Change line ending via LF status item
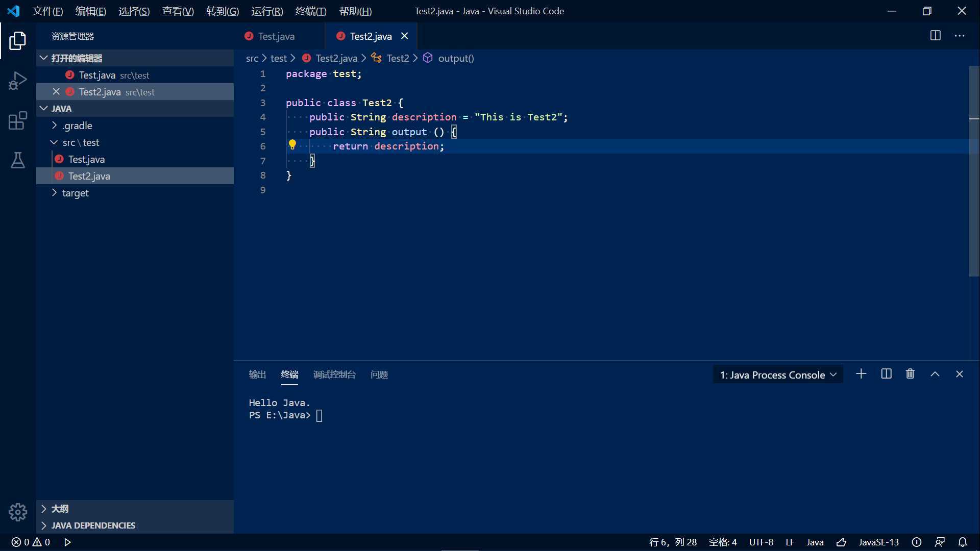Image resolution: width=980 pixels, height=551 pixels. pyautogui.click(x=790, y=542)
